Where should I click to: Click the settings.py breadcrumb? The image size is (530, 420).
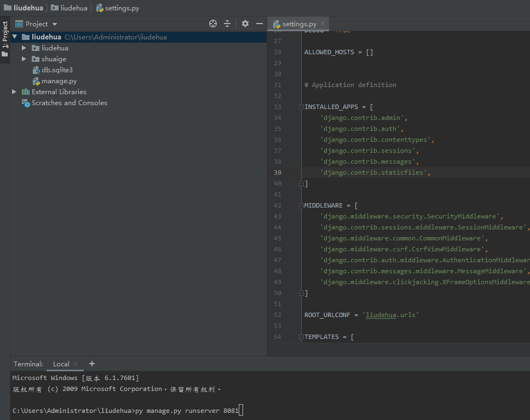point(118,8)
